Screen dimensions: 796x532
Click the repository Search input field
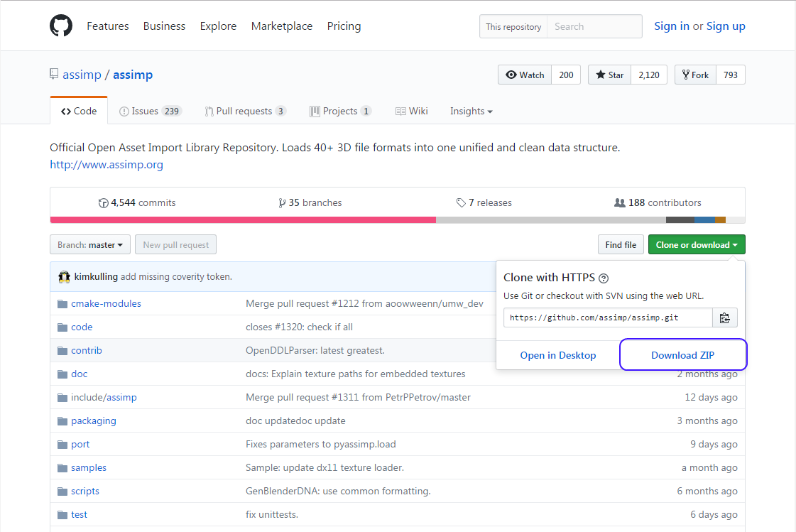594,26
